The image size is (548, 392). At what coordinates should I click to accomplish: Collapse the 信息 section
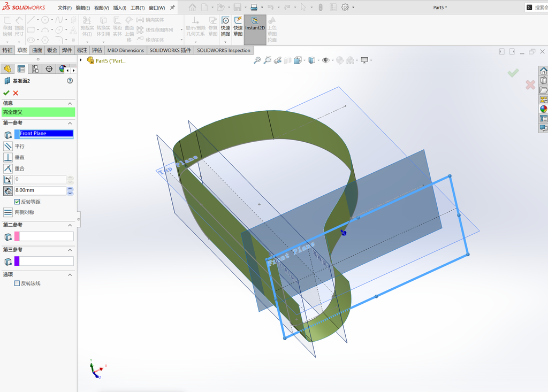70,103
